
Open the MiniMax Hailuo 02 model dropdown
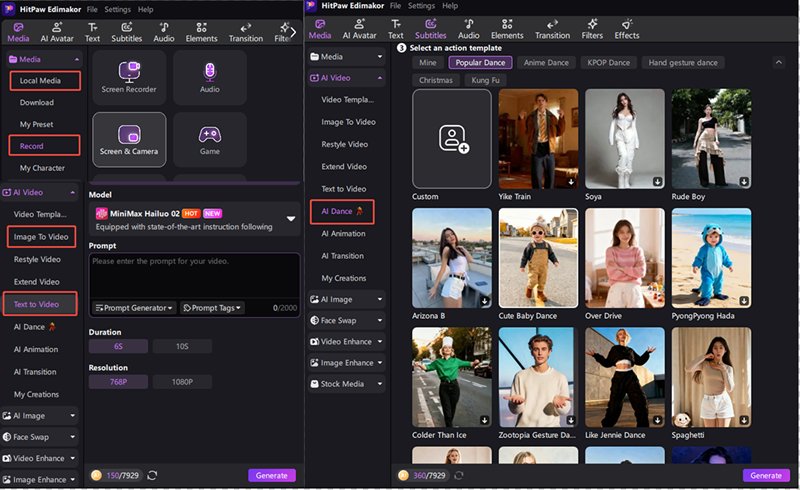(x=291, y=218)
